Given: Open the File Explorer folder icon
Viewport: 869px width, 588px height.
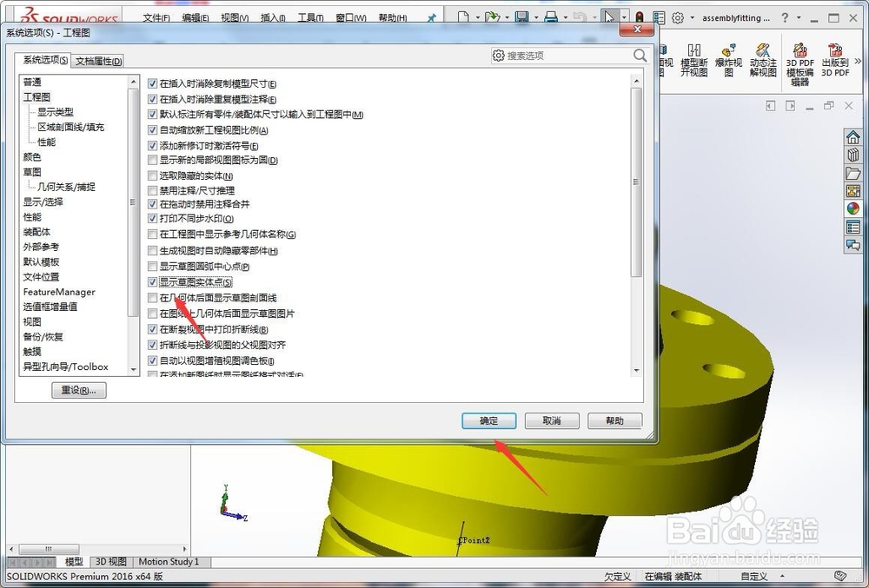Looking at the screenshot, I should 853,174.
